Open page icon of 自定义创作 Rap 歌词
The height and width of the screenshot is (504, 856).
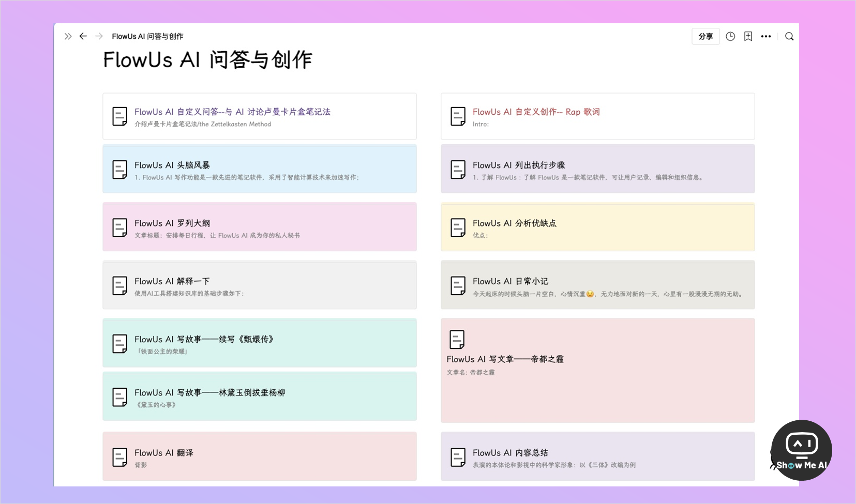458,116
